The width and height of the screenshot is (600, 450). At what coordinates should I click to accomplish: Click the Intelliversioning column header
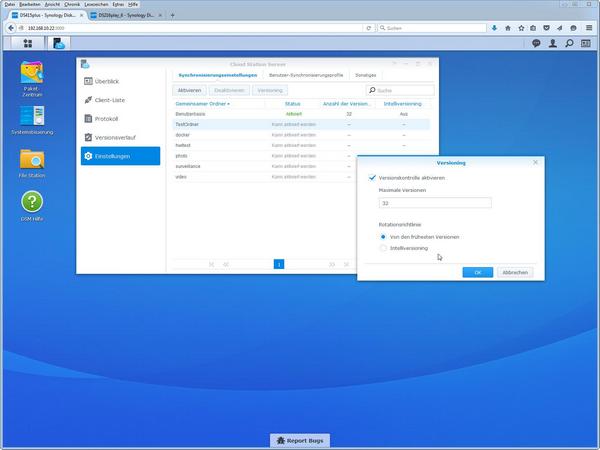tap(403, 104)
